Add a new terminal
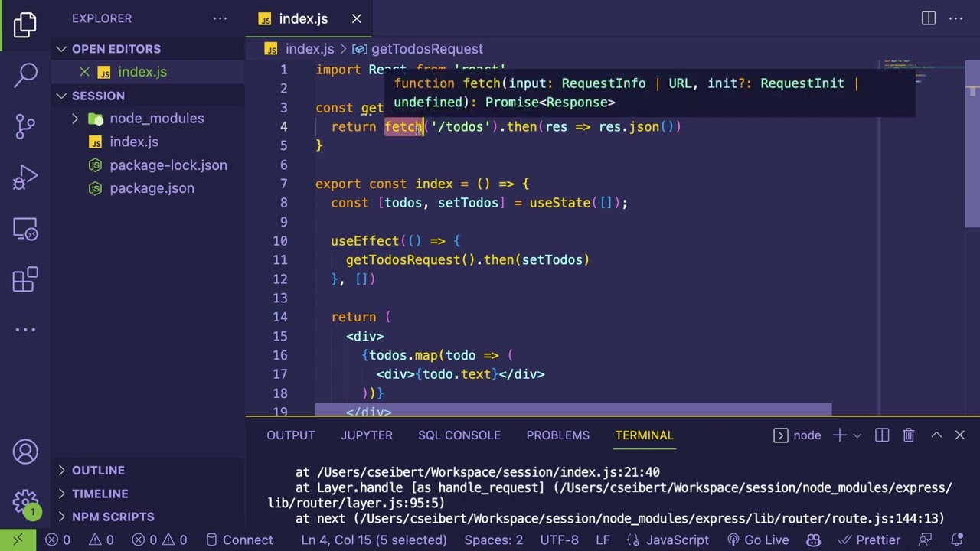 click(839, 435)
